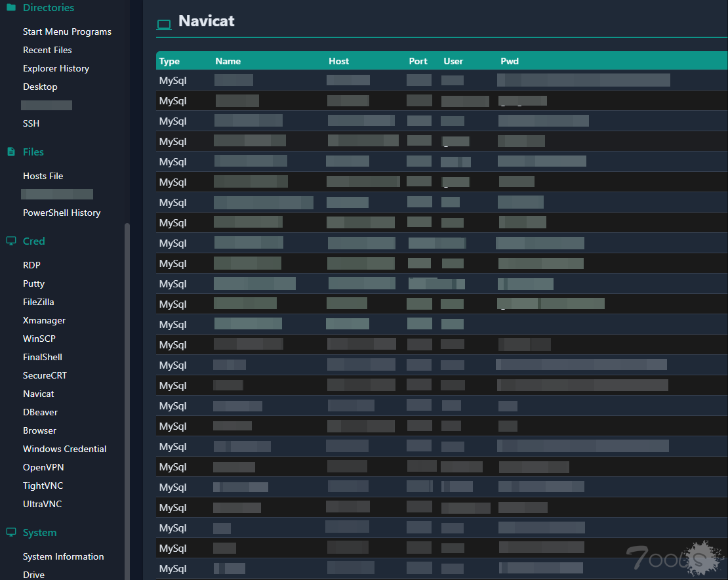Show WinSCP credentials

pyautogui.click(x=39, y=339)
